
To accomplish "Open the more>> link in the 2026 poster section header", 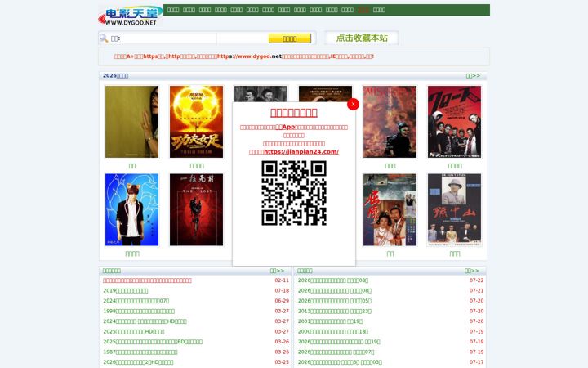I will click(x=473, y=75).
